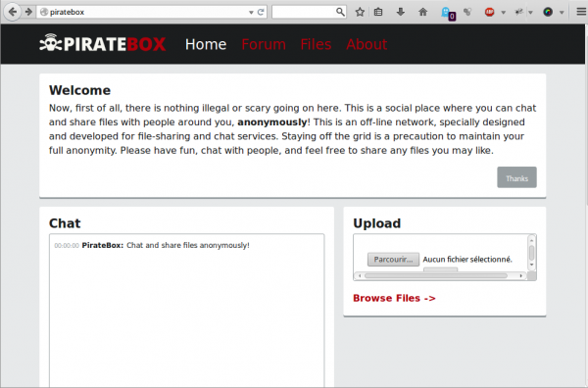Switch to the Files navigation item
Image resolution: width=588 pixels, height=388 pixels.
(x=316, y=44)
